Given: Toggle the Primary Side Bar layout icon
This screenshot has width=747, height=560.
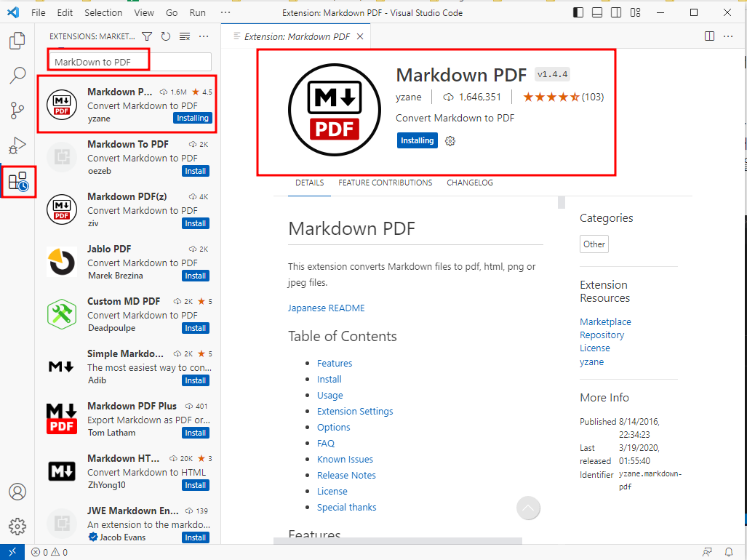Looking at the screenshot, I should pyautogui.click(x=578, y=12).
